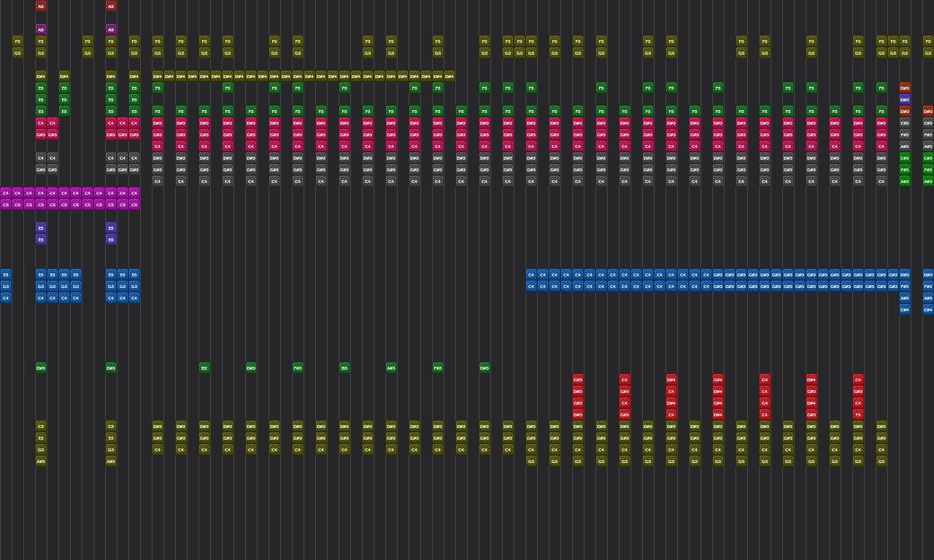The height and width of the screenshot is (560, 934).
Task: Select the leftmost blue C#4 note
Action: (x=905, y=309)
